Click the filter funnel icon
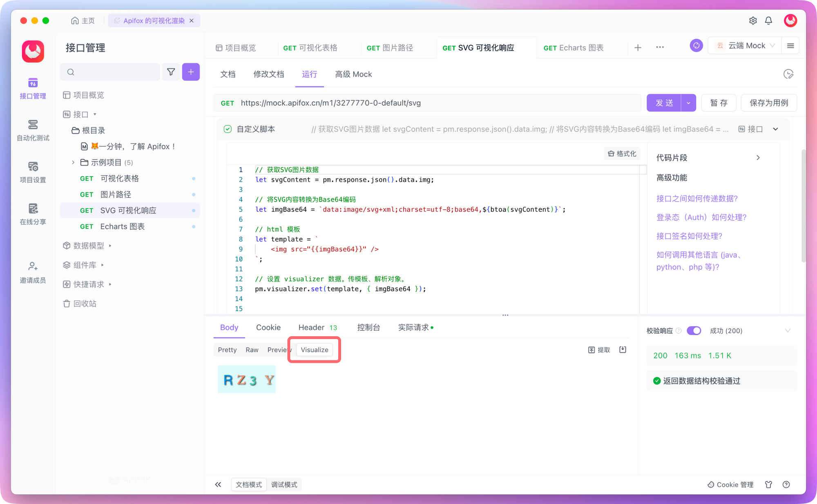Image resolution: width=817 pixels, height=504 pixels. tap(171, 72)
